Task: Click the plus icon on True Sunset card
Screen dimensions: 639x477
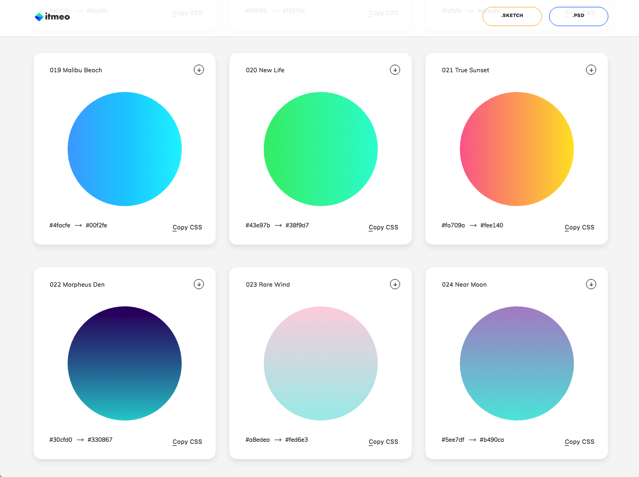Action: click(x=591, y=70)
